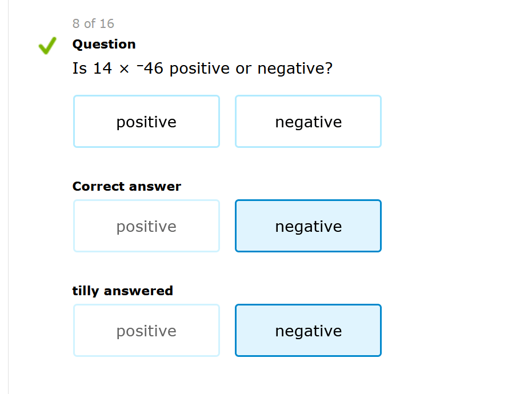Click highlighted negative box under tilly answered

point(308,331)
